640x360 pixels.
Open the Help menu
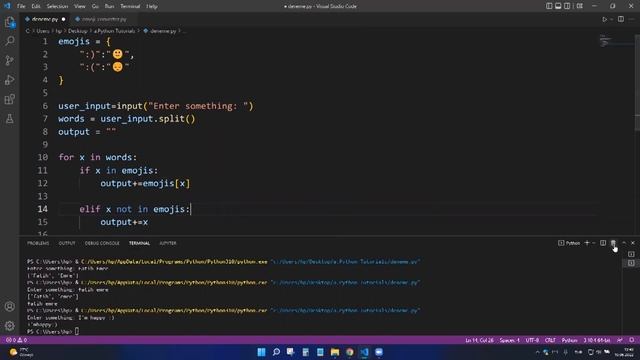pyautogui.click(x=152, y=6)
